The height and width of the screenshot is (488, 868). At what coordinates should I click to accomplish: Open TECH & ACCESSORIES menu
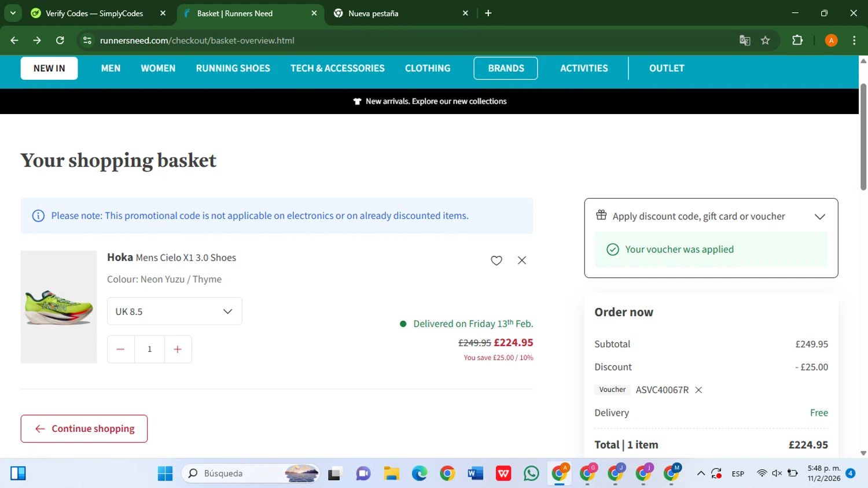337,68
